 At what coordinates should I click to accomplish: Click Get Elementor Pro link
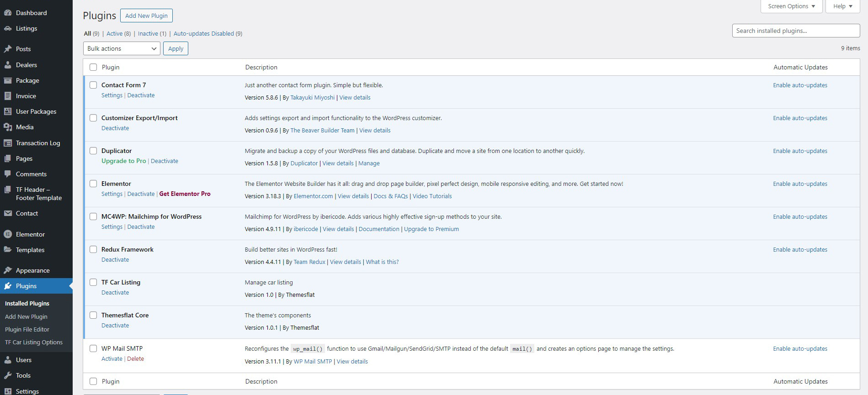(185, 194)
